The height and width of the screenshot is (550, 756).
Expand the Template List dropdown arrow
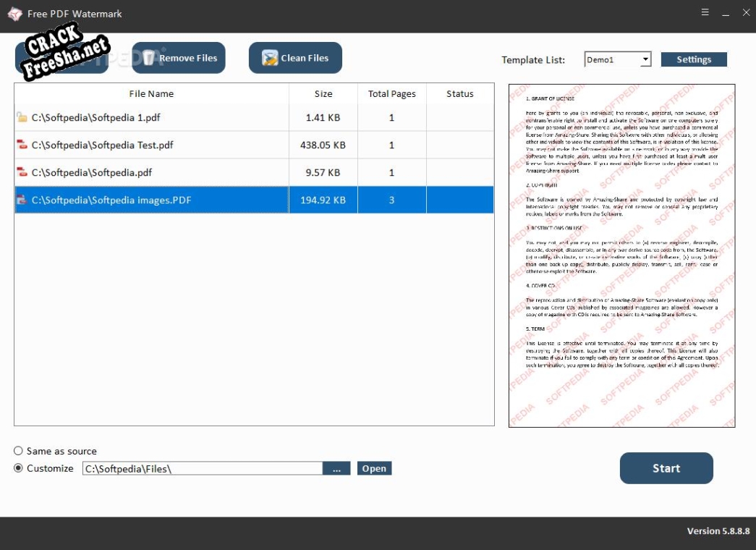point(645,60)
